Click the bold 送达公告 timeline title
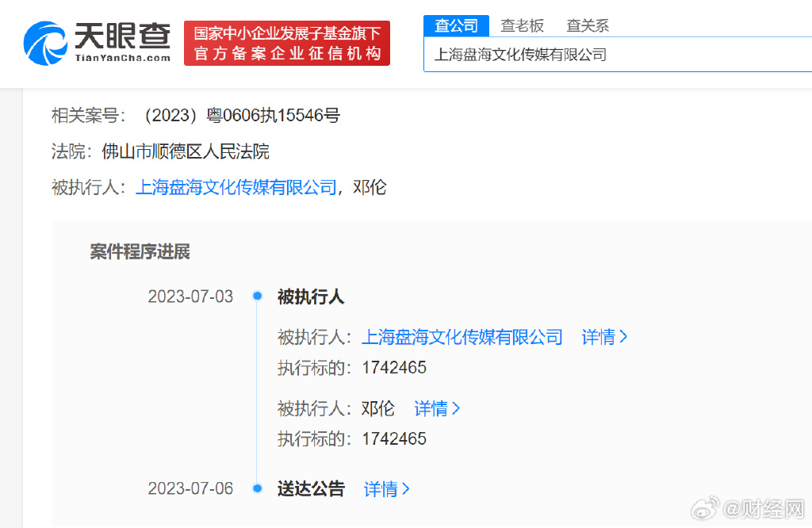 (311, 489)
